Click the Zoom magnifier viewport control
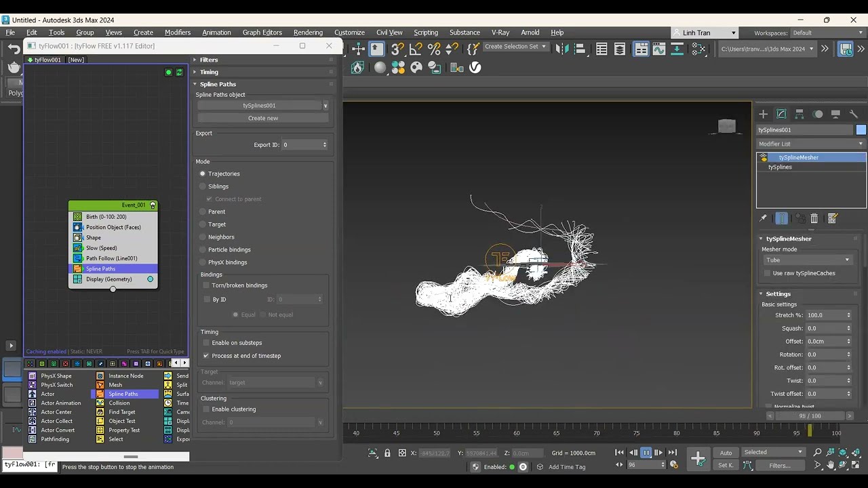The image size is (868, 488). 817,453
